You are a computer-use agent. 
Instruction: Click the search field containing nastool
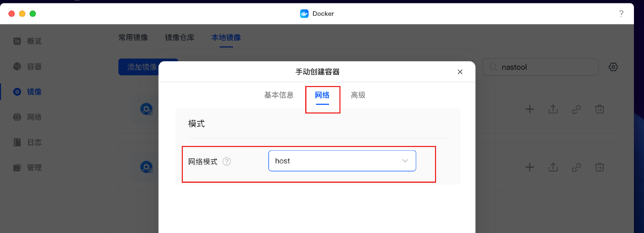tap(540, 67)
